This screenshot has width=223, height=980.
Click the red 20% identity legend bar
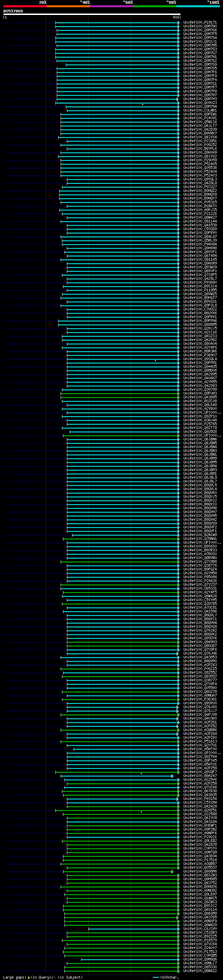pyautogui.click(x=25, y=6)
